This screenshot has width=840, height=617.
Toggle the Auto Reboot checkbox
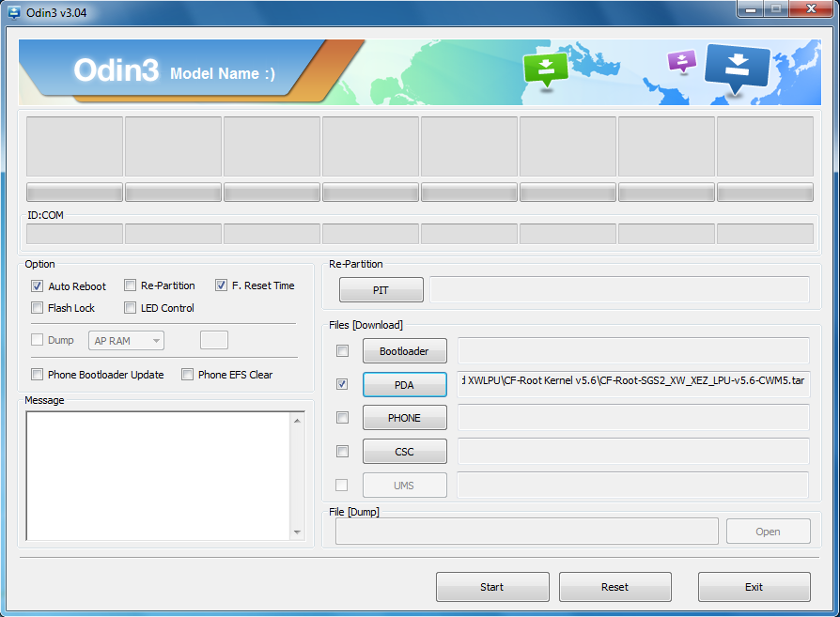pos(37,286)
